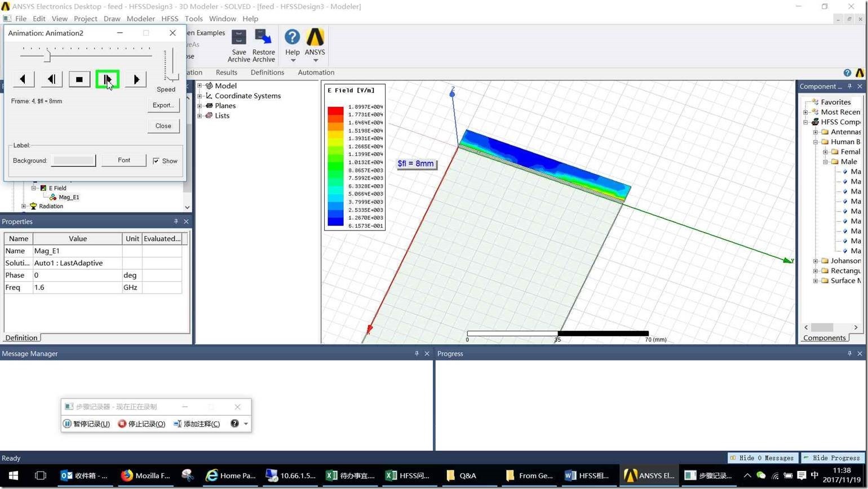This screenshot has width=868, height=489.
Task: Switch to Mozilla Firefox on taskbar
Action: tap(145, 475)
